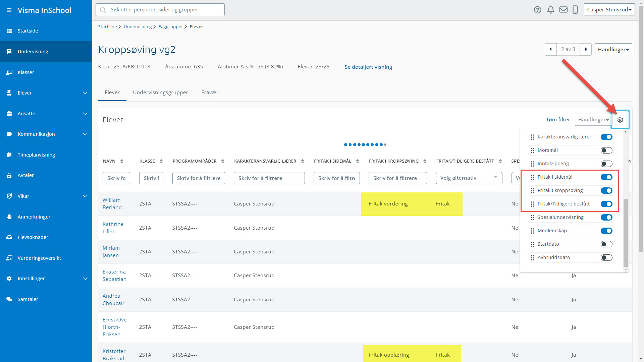Click the Tøm filter link
Image resolution: width=644 pixels, height=362 pixels.
pos(558,120)
